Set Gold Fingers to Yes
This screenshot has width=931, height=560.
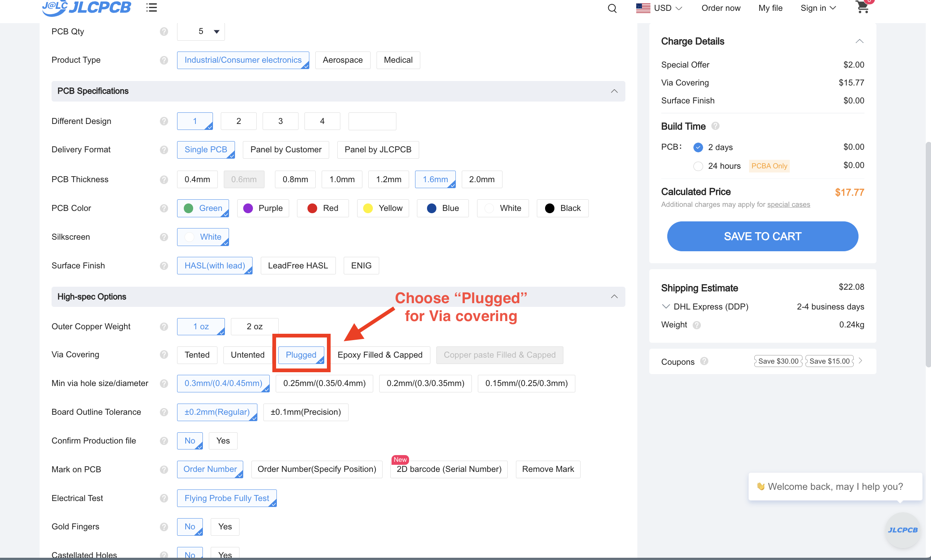coord(225,527)
